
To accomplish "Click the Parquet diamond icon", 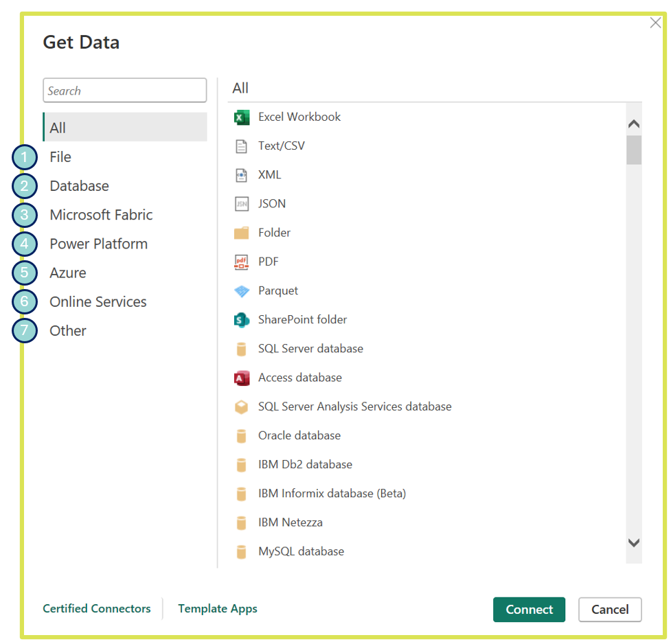I will (x=241, y=291).
